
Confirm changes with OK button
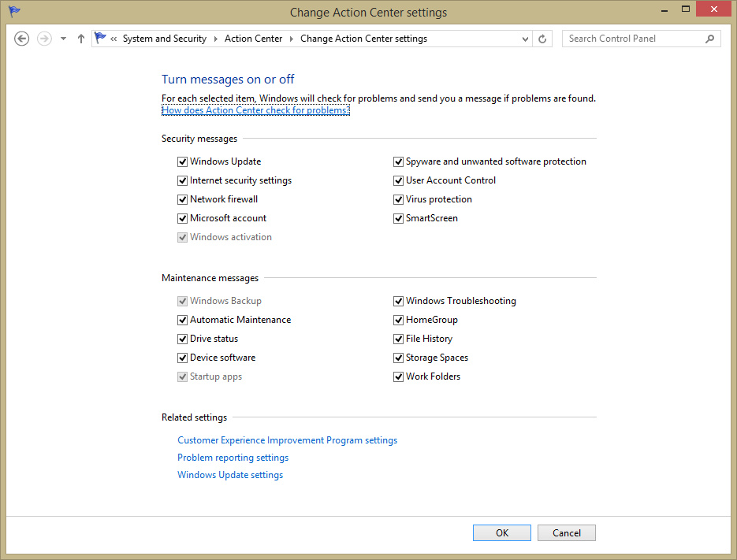pyautogui.click(x=502, y=532)
